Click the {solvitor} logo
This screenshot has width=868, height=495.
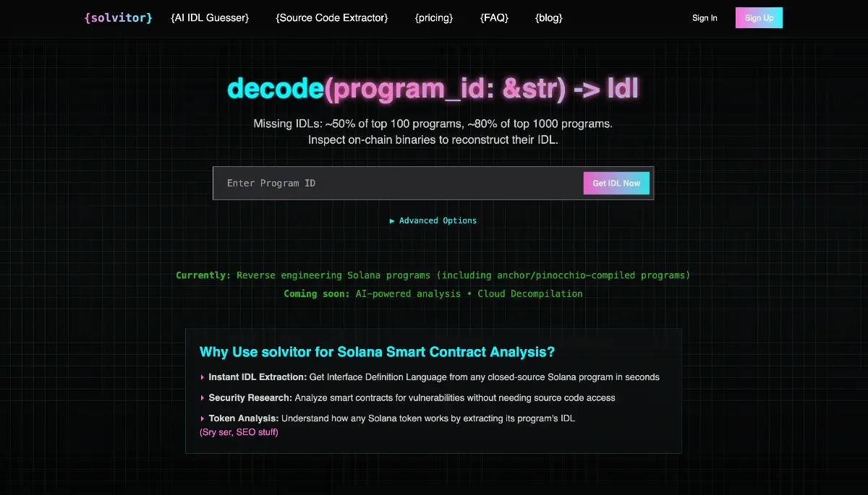119,17
